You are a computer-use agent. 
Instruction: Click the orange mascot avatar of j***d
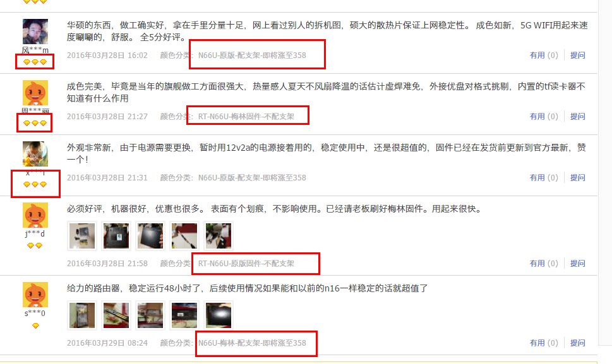35,214
